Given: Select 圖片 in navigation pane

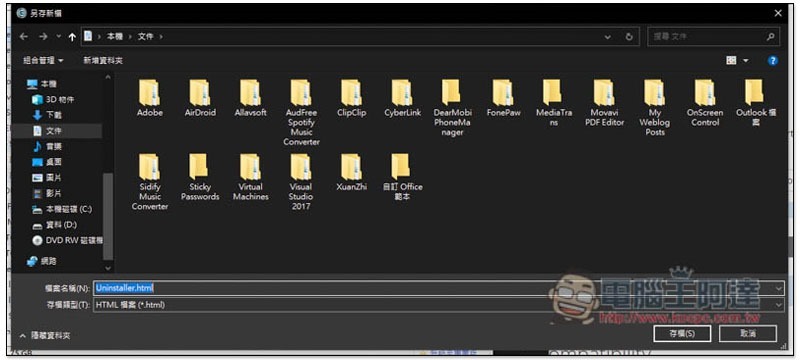Looking at the screenshot, I should (47, 178).
